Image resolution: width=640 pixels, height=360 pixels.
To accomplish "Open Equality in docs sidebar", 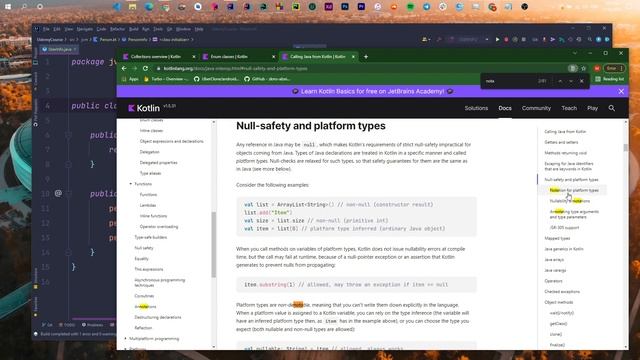I will click(142, 258).
